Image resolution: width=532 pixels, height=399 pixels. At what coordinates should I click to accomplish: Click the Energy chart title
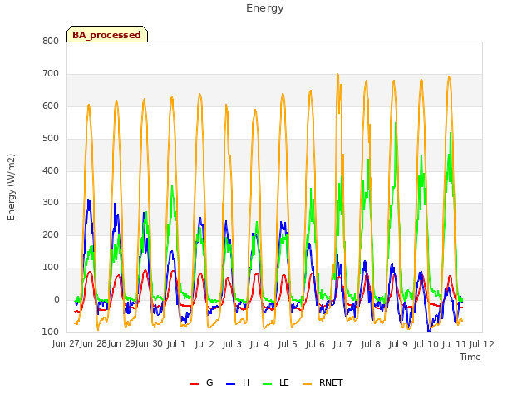(x=265, y=8)
